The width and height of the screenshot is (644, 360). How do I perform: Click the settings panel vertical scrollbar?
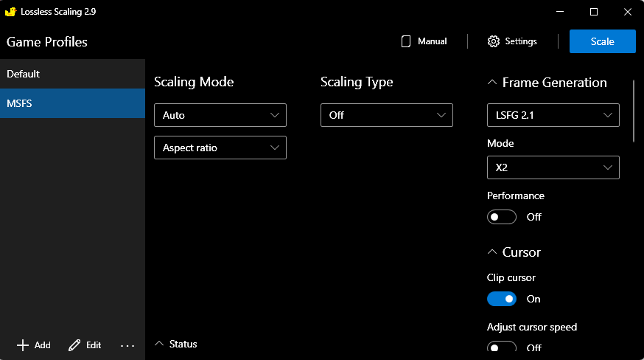pyautogui.click(x=634, y=111)
